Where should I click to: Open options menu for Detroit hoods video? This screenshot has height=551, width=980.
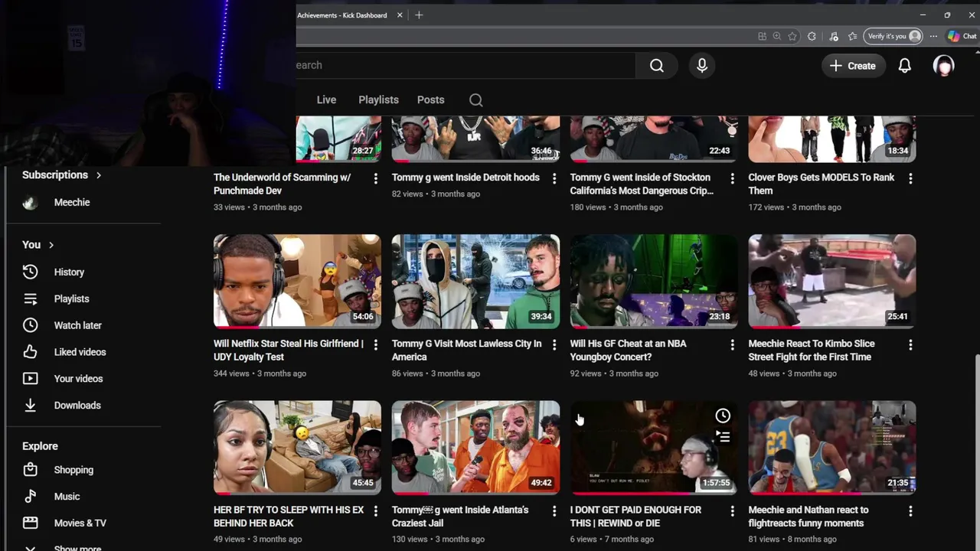(554, 178)
